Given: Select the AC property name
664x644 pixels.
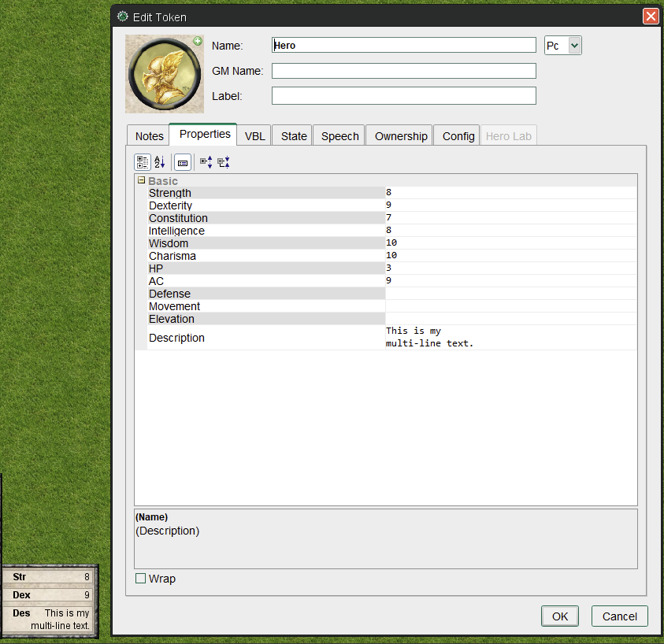Looking at the screenshot, I should (x=156, y=281).
